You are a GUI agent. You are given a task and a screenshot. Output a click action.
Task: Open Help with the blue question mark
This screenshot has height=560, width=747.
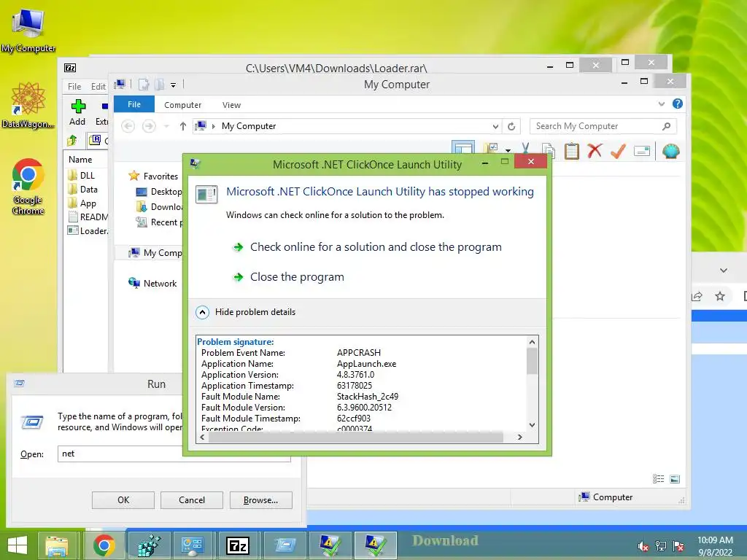[x=678, y=104]
